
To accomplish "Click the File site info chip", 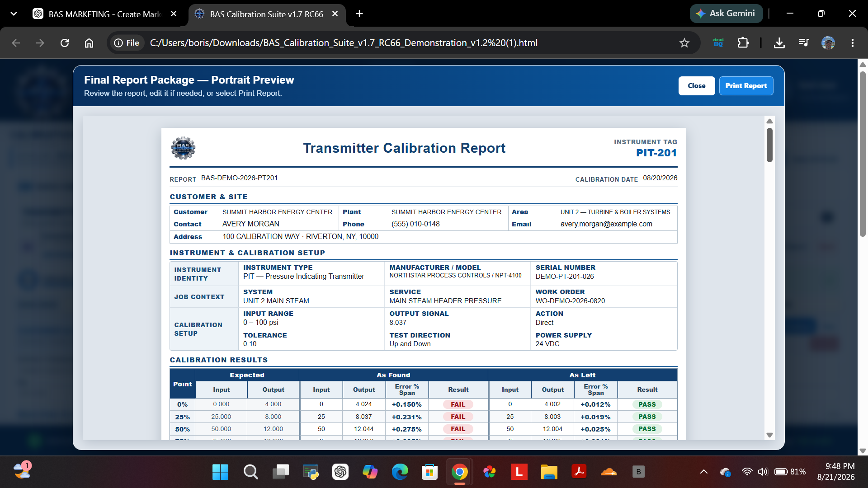I will point(127,43).
